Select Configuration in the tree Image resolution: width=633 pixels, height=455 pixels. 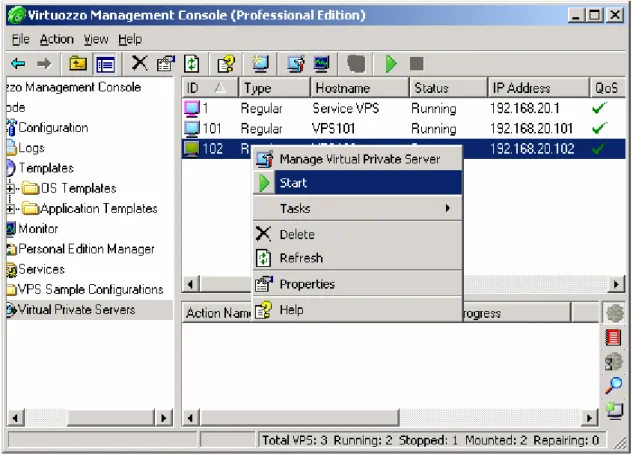coord(53,128)
